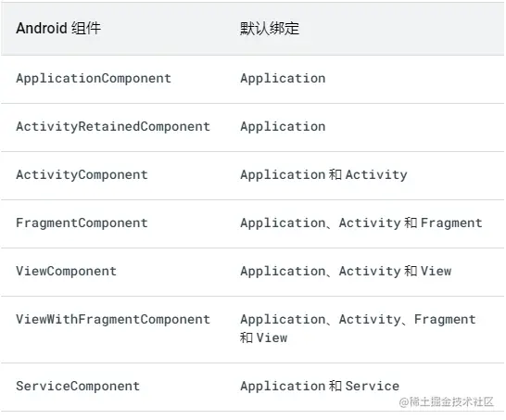Select the ServiceComponent cell
Image resolution: width=506 pixels, height=420 pixels.
(x=78, y=386)
